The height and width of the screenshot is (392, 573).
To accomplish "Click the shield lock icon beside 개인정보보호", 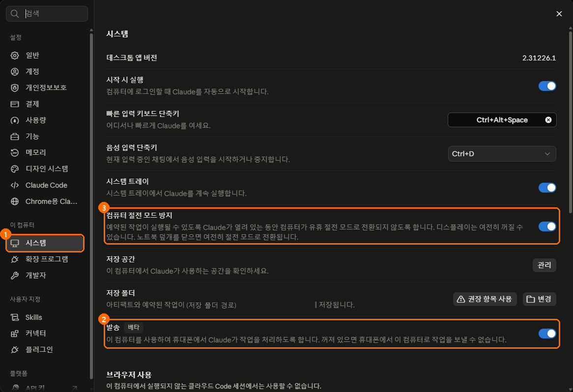I will (x=15, y=87).
